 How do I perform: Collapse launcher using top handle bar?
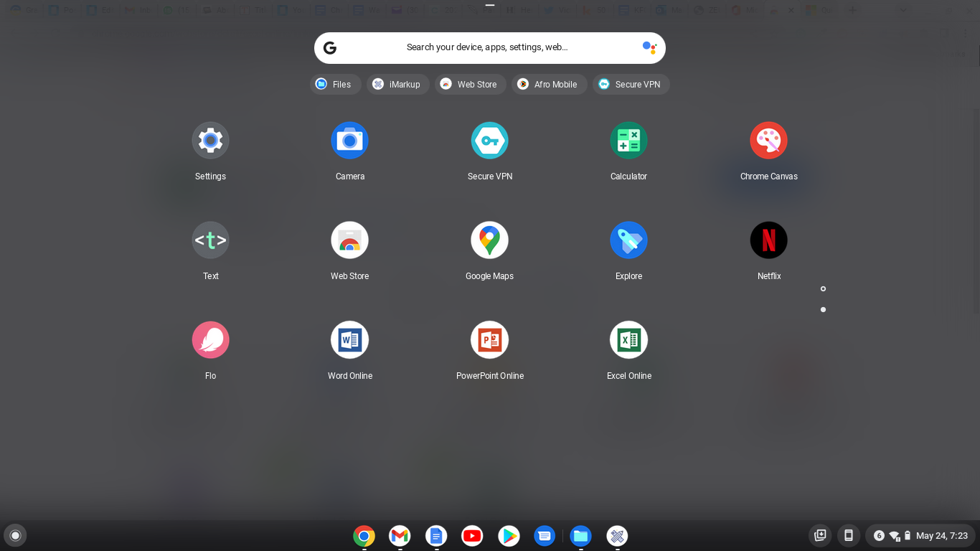click(490, 5)
